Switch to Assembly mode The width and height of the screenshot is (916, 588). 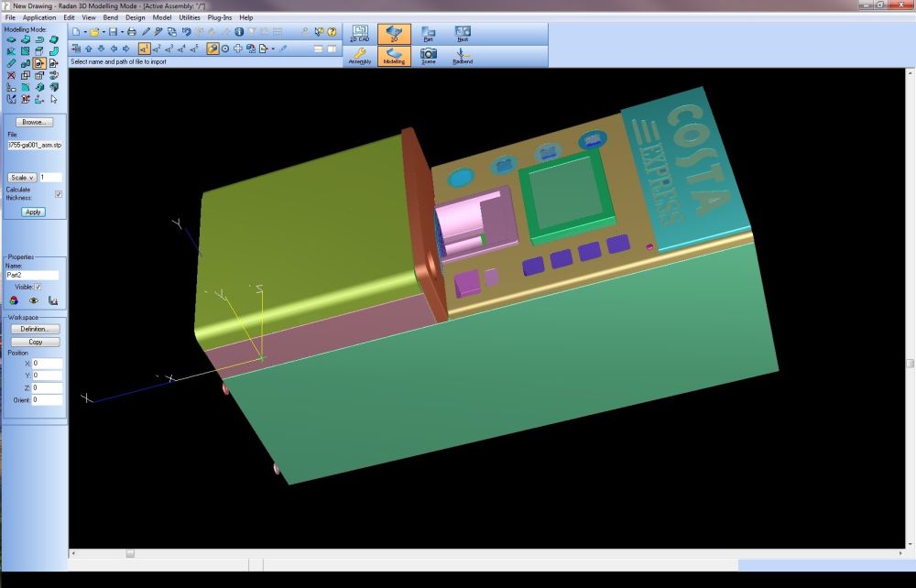coord(360,56)
